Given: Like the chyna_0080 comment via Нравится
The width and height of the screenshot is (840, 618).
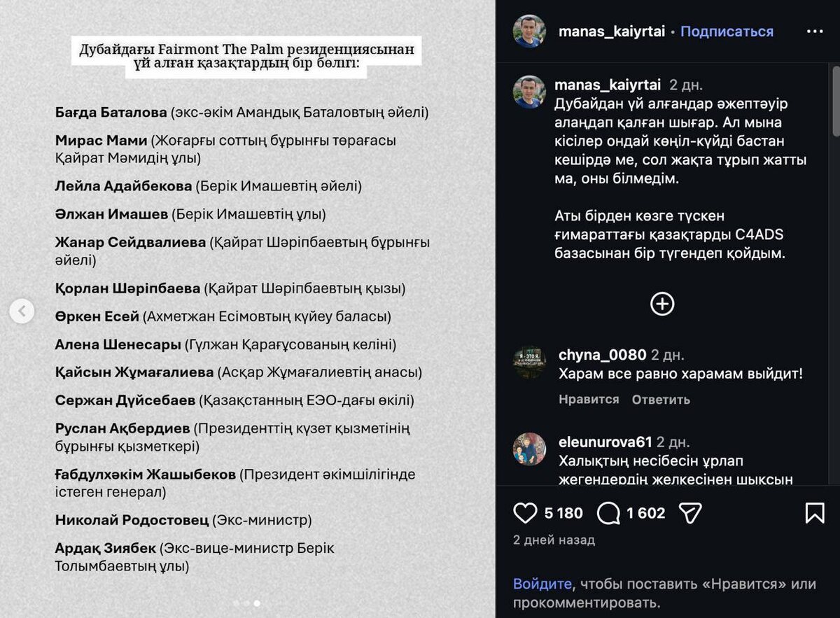Looking at the screenshot, I should 589,399.
